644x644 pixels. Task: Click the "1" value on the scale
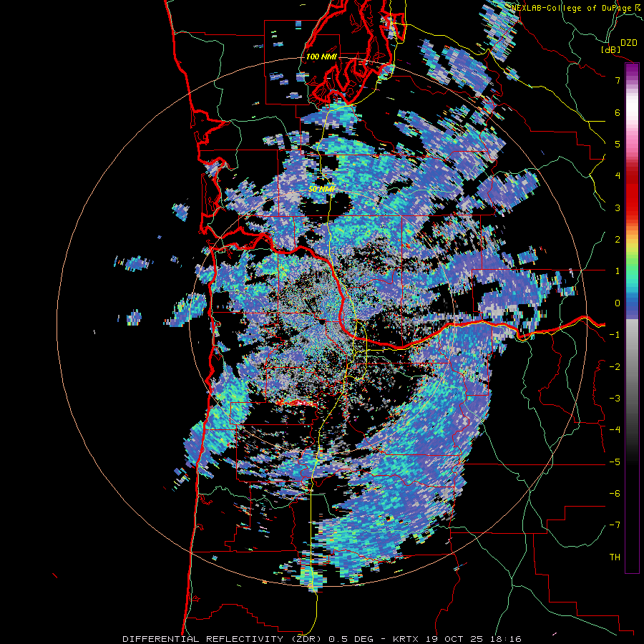(x=618, y=271)
